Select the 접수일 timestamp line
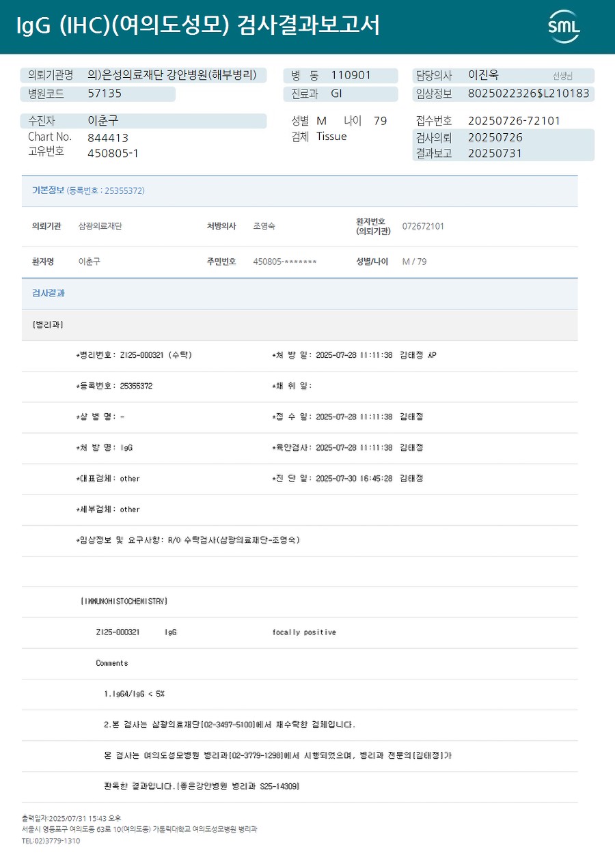Image resolution: width=615 pixels, height=868 pixels. [x=348, y=417]
